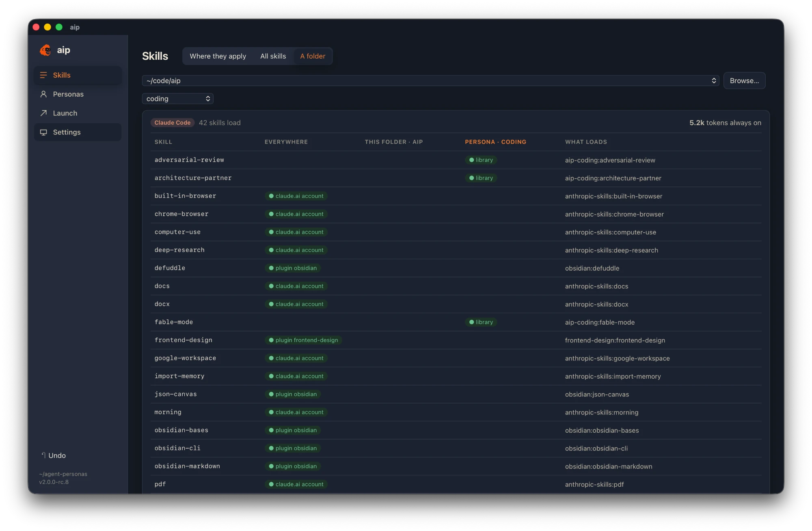Click the 5.2k tokens always on label
The image size is (812, 531).
(725, 123)
